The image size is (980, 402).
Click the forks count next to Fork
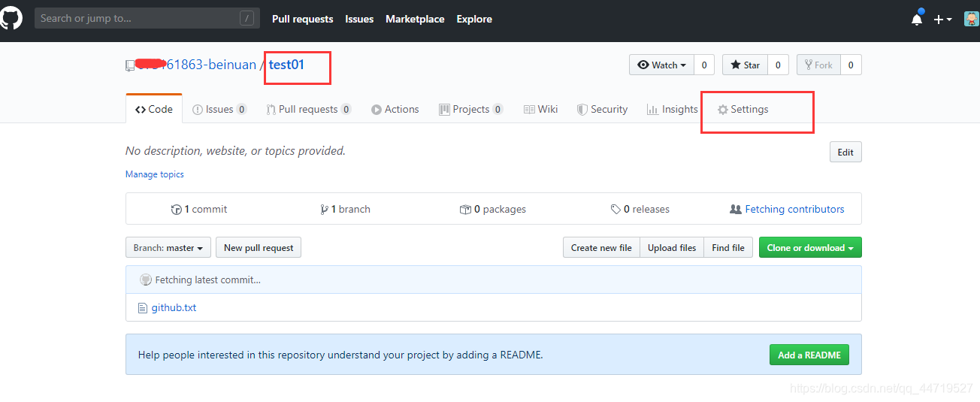851,65
